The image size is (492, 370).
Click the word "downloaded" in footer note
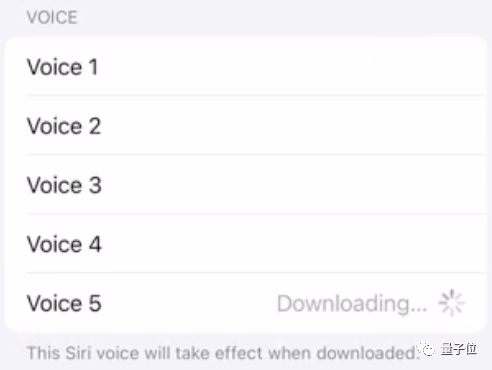(366, 353)
